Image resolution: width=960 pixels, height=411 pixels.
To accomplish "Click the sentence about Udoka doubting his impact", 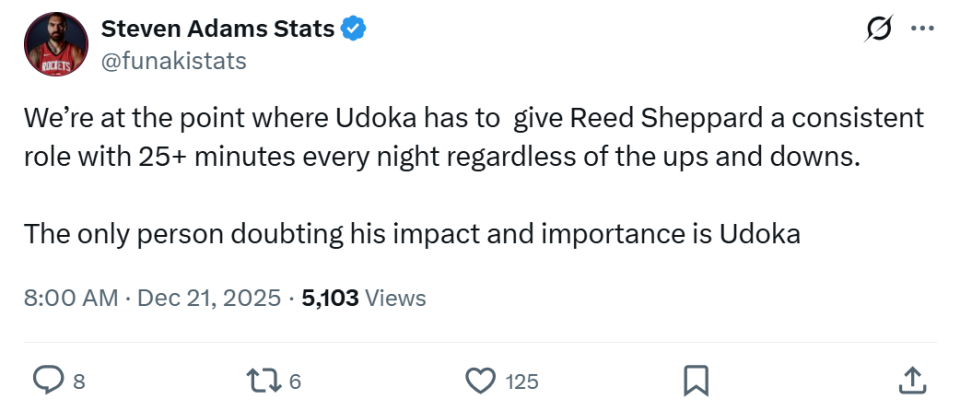I will click(x=412, y=233).
